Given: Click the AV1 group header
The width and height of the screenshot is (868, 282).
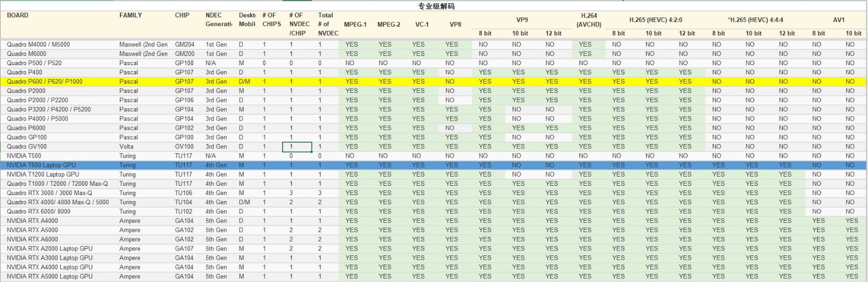Looking at the screenshot, I should point(839,20).
